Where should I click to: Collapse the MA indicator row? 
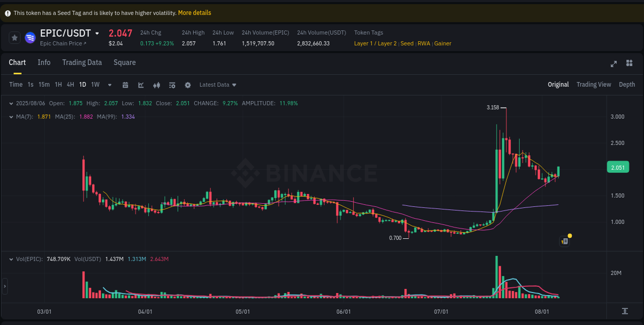pos(11,117)
